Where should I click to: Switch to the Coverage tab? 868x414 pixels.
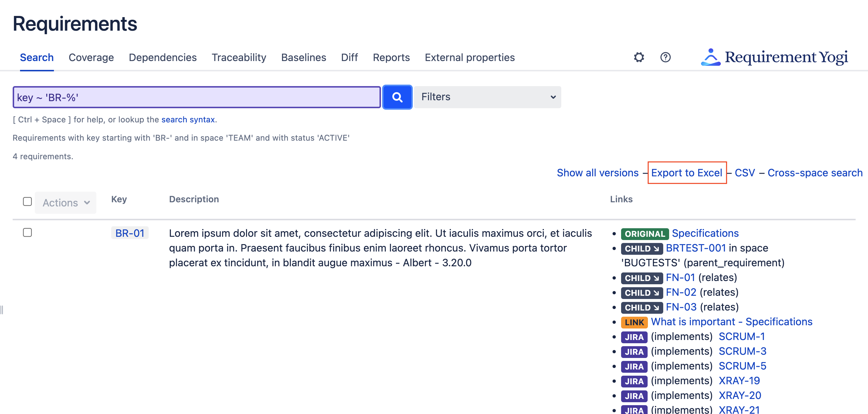click(x=91, y=57)
